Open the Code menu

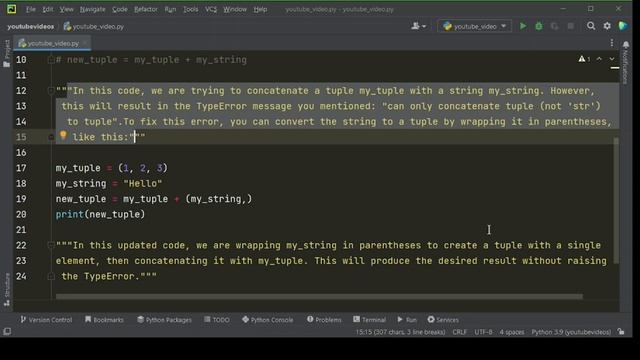tap(120, 9)
